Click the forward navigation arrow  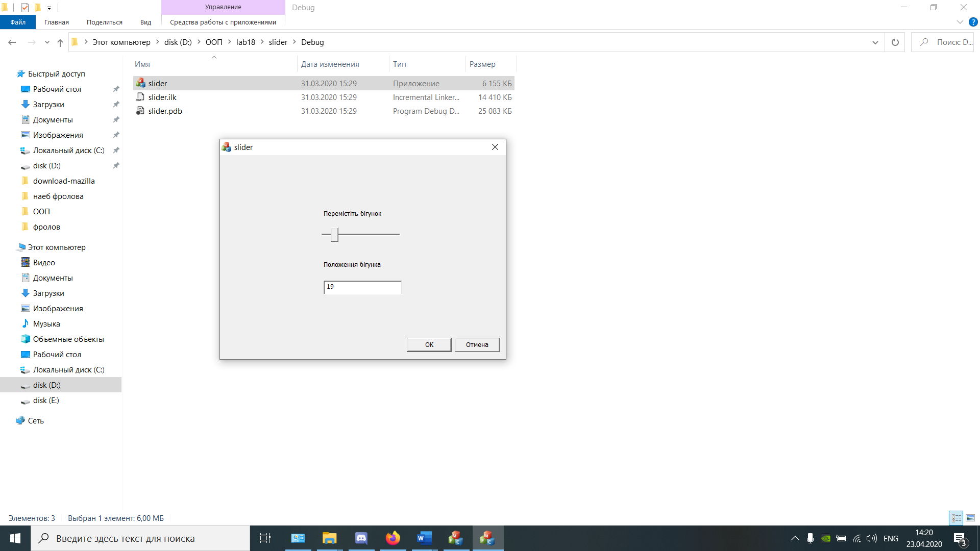pyautogui.click(x=32, y=42)
